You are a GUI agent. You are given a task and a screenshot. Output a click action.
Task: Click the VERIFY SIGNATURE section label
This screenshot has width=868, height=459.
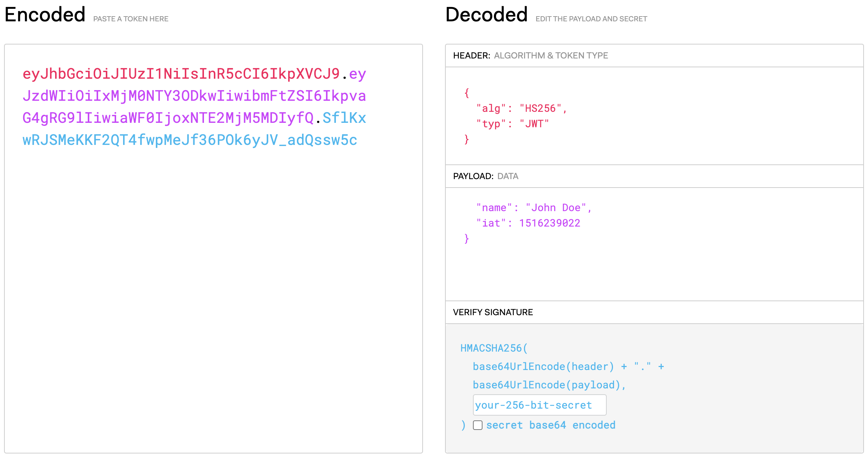click(492, 312)
